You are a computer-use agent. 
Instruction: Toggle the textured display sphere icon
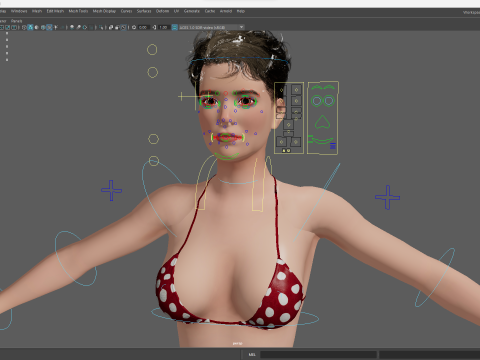[43, 27]
